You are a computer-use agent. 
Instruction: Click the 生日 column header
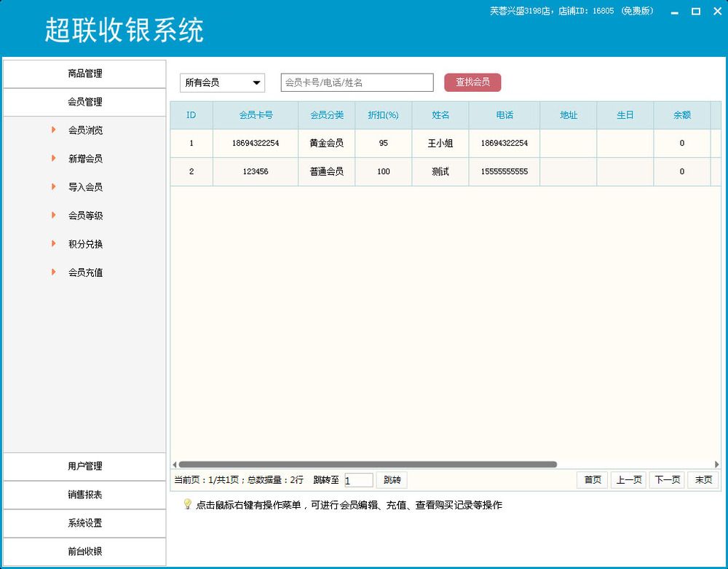pos(625,115)
